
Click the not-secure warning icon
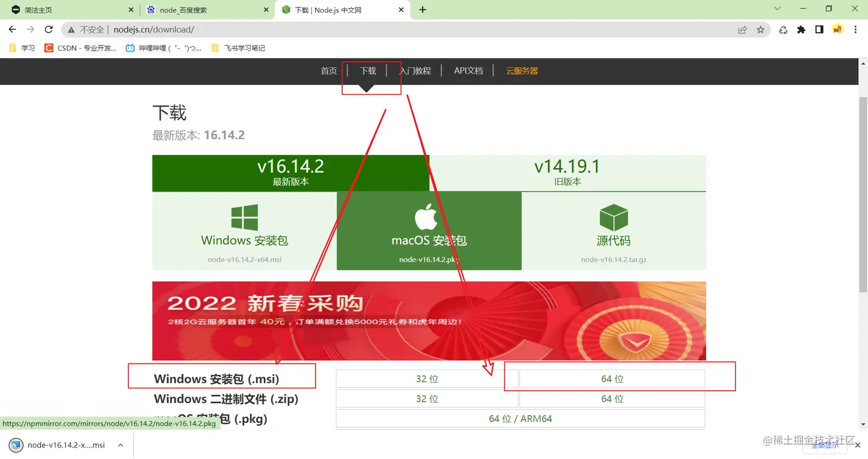coord(71,30)
